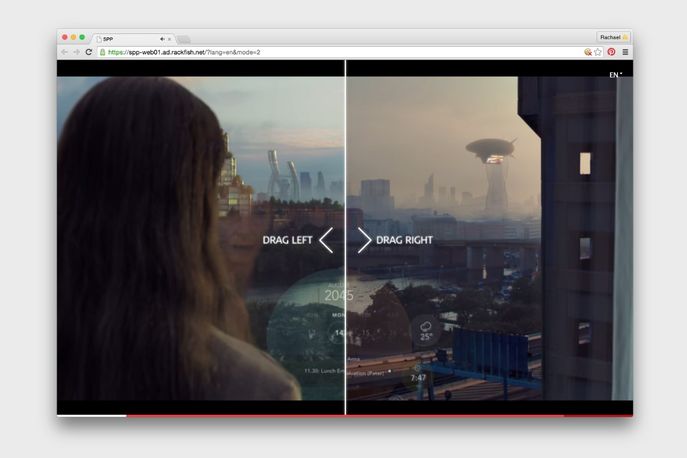Viewport: 687px width, 458px height.
Task: Click the 25° weather widget circle
Action: click(x=427, y=330)
